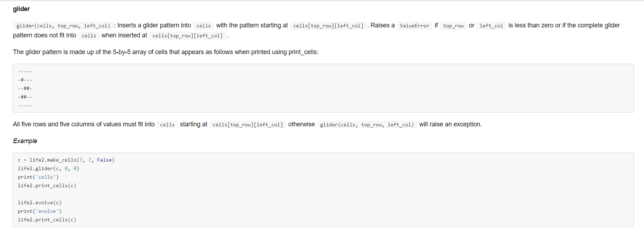
Task: Click the life2.evolve(c) code line
Action: (40, 203)
